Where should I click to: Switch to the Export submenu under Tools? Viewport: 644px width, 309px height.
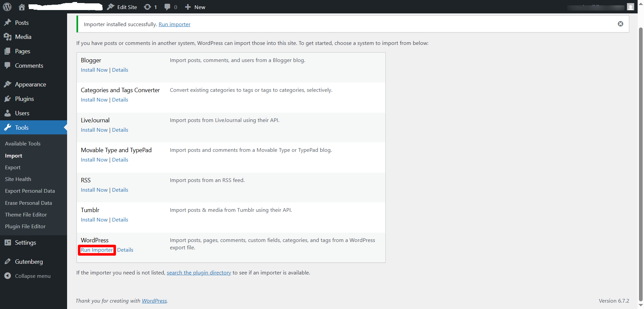click(12, 167)
